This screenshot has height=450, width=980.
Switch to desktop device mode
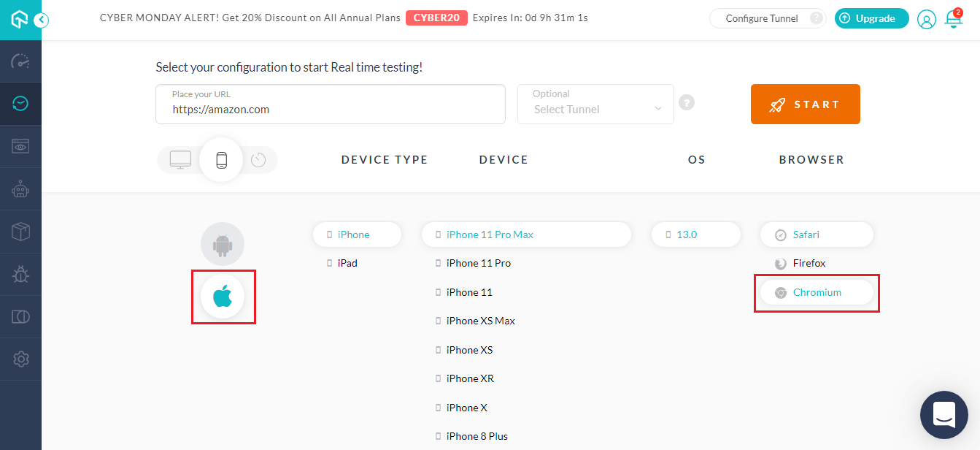(180, 159)
